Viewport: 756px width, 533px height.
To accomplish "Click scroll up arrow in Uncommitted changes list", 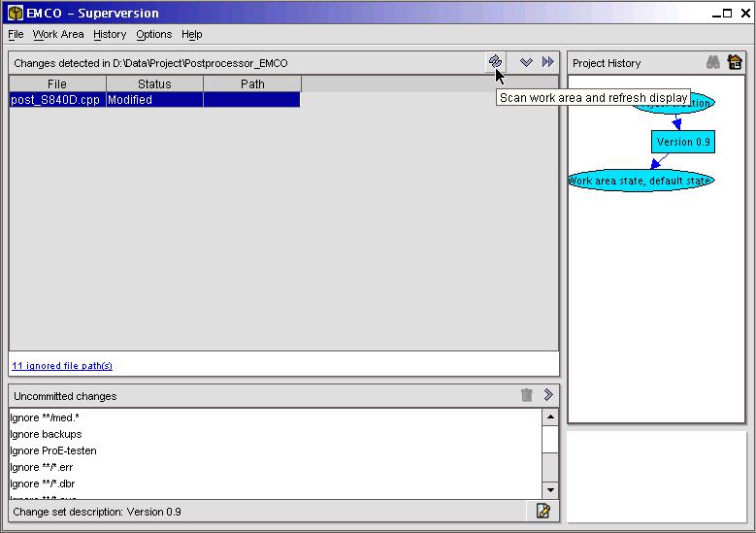I will tap(550, 417).
